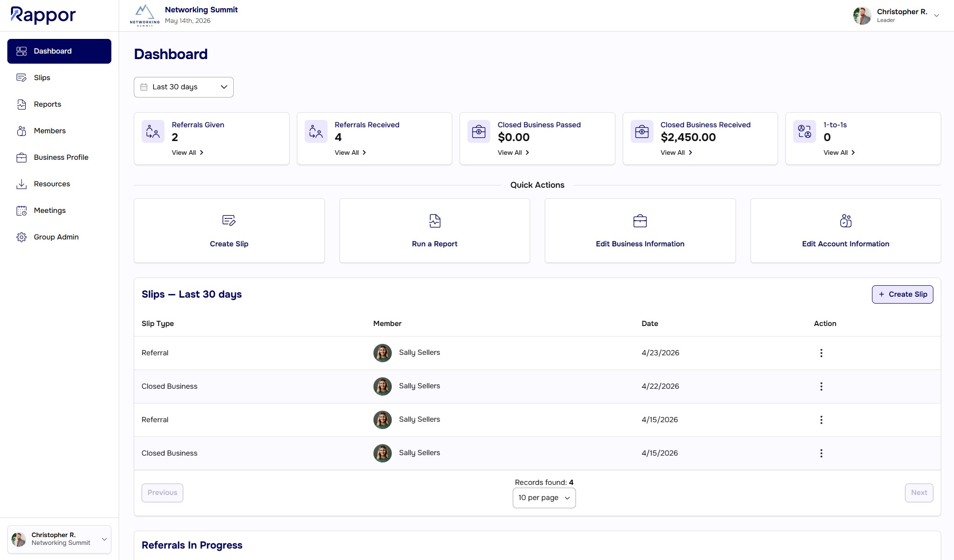
Task: Click Edit Account Information label
Action: tap(846, 244)
